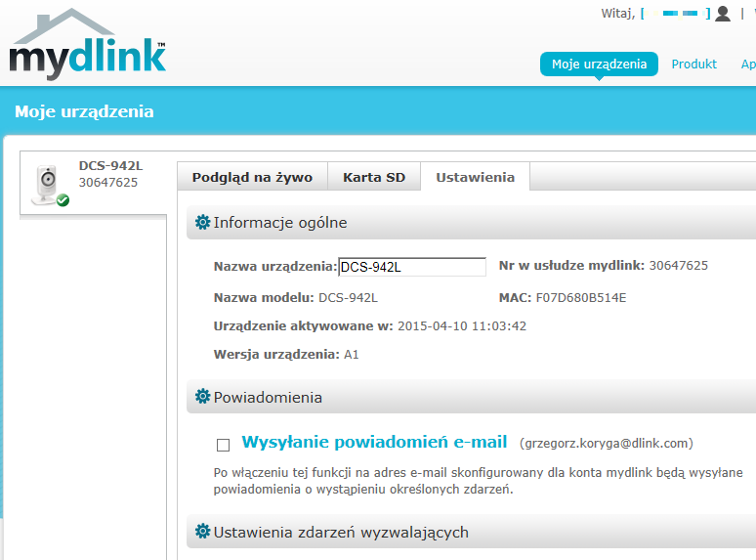Click the Nazwa urządzenia input field

(412, 267)
